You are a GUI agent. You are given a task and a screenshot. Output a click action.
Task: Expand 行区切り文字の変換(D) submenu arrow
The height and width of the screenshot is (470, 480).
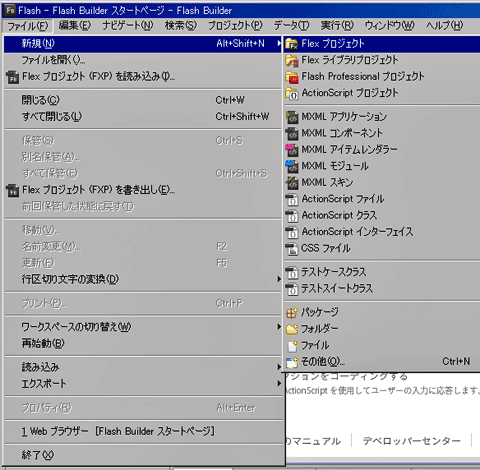[x=279, y=279]
